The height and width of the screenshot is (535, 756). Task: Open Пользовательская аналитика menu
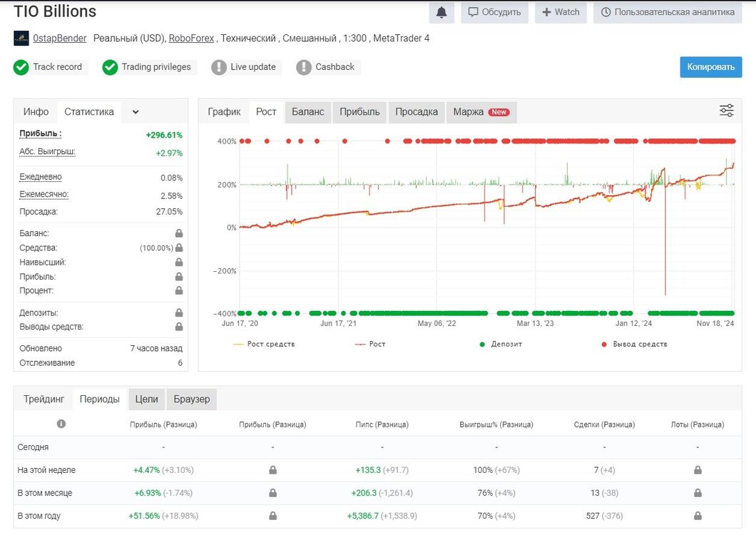(668, 12)
